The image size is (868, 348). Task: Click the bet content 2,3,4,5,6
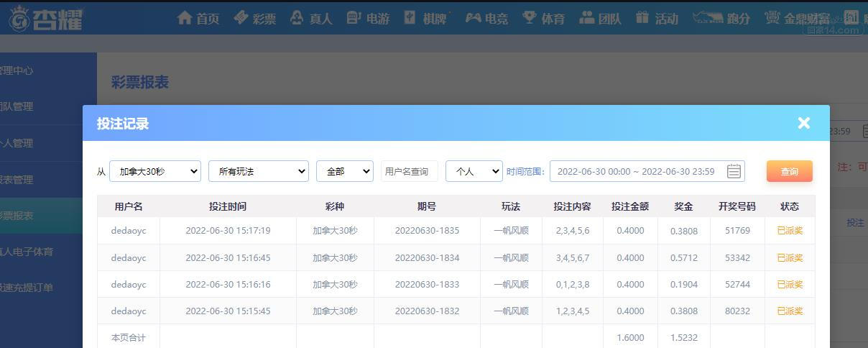(x=572, y=231)
